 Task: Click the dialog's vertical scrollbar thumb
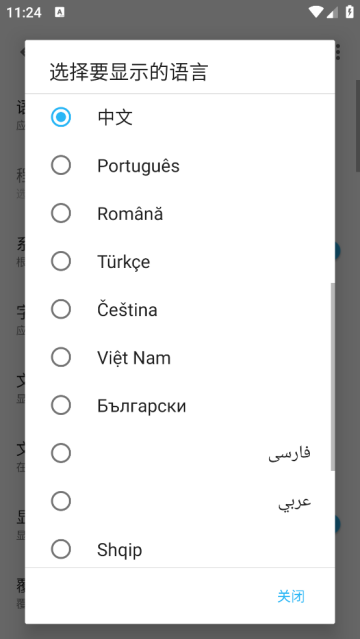click(332, 377)
